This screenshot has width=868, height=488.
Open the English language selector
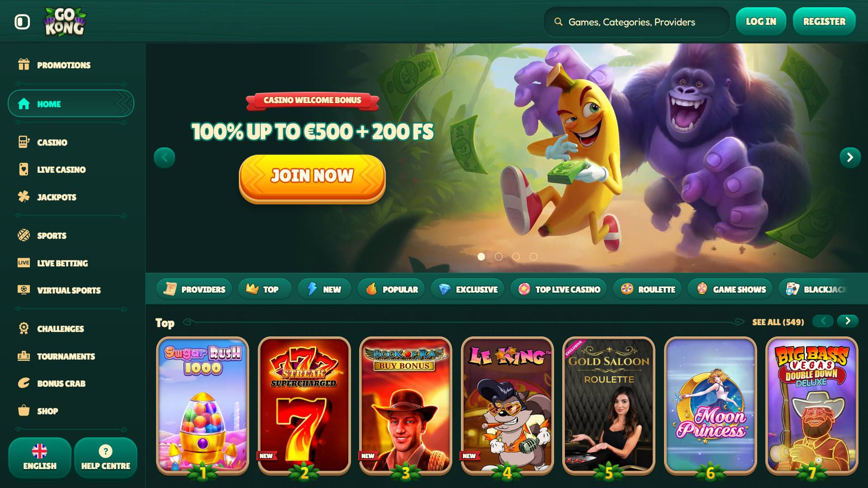[x=40, y=458]
